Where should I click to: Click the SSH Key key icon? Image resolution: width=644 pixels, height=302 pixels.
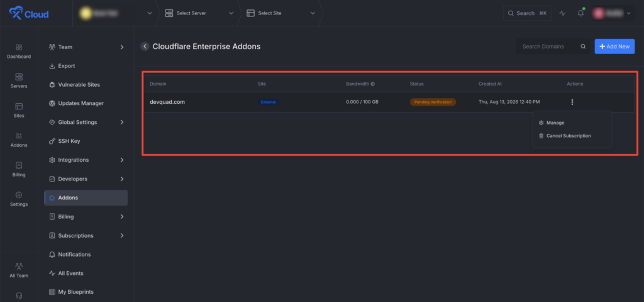click(x=52, y=141)
